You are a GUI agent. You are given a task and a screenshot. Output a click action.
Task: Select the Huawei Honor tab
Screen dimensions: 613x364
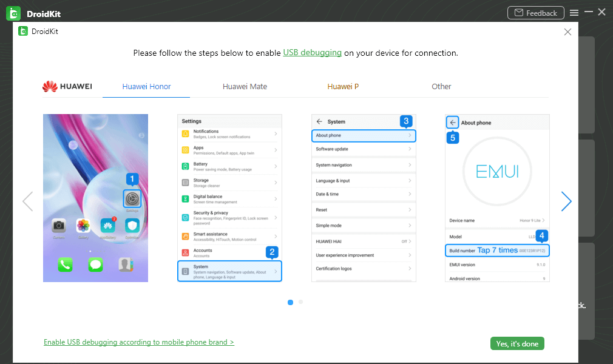coord(146,86)
